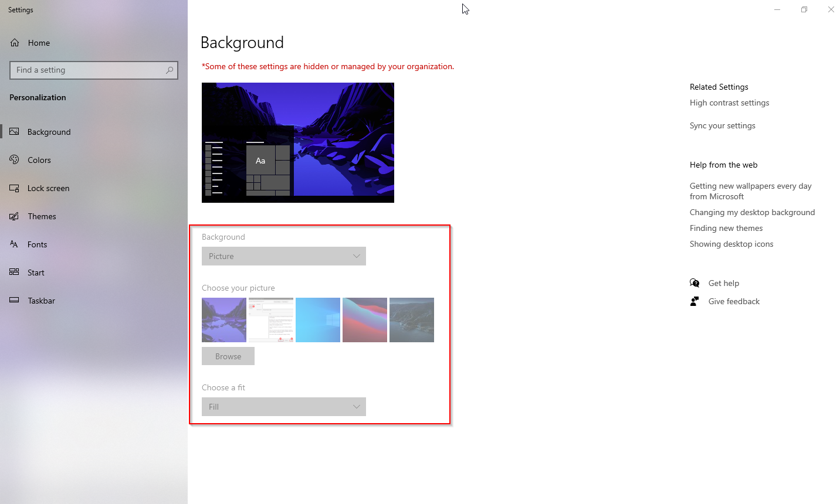This screenshot has width=840, height=504.
Task: Click the Browse button
Action: (228, 356)
